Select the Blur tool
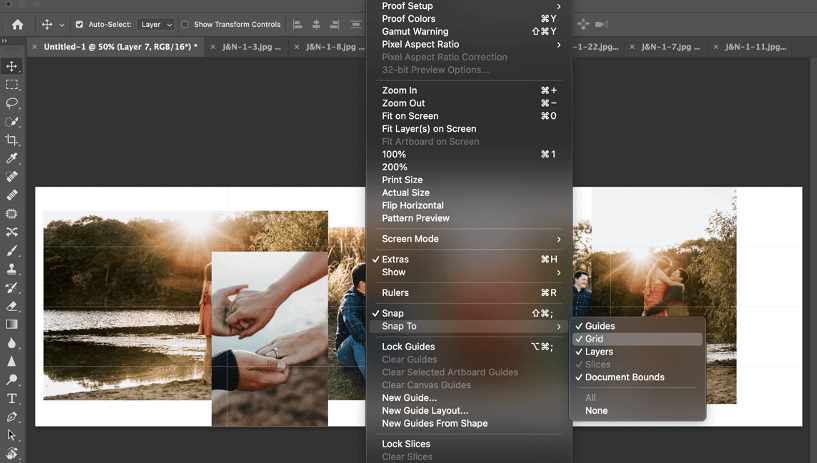Screen dimensions: 817x463 11,343
